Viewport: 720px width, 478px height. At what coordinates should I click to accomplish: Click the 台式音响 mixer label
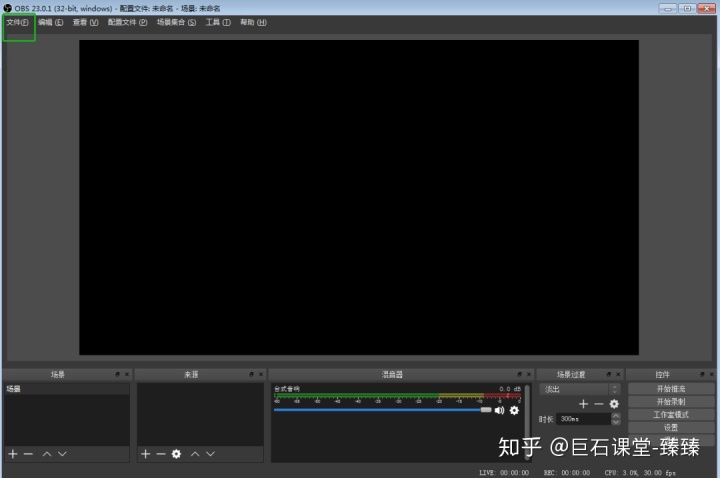[x=287, y=388]
